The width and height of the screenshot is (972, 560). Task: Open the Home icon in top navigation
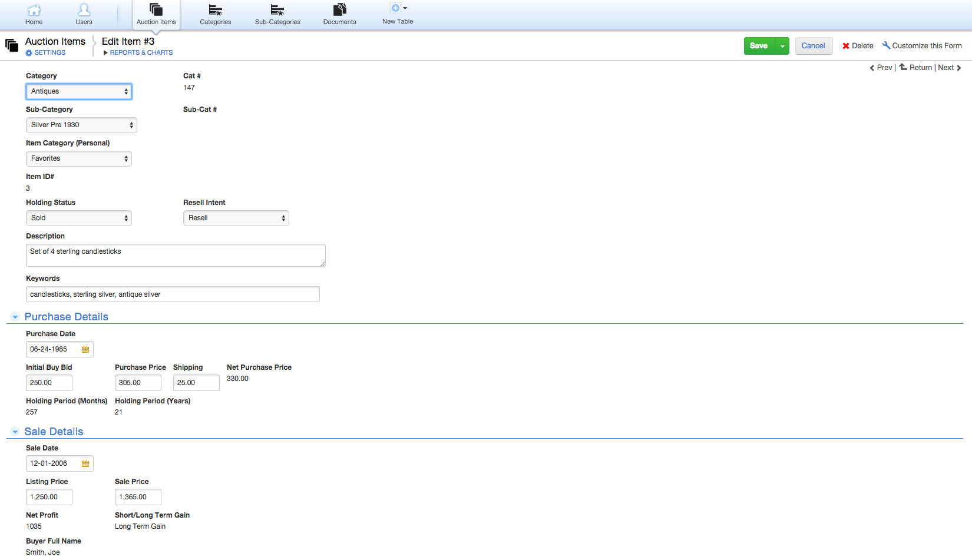coord(34,10)
